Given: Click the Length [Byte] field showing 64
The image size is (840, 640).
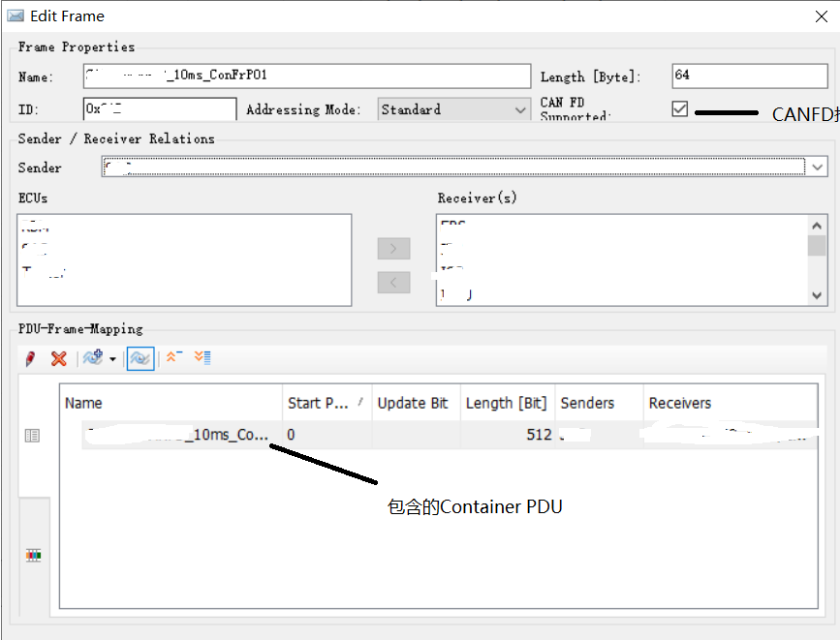Looking at the screenshot, I should pos(750,76).
